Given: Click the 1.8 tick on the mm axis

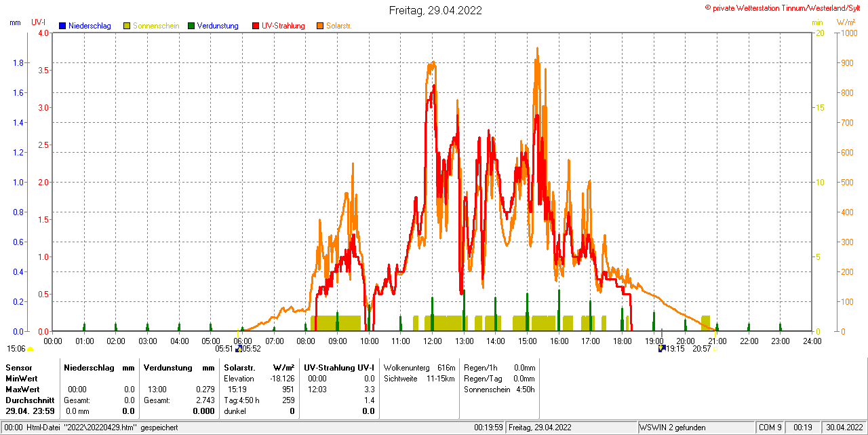Looking at the screenshot, I should (x=18, y=63).
